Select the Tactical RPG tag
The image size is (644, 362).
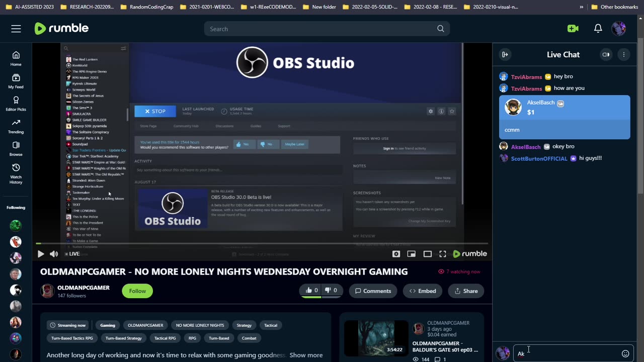click(165, 338)
